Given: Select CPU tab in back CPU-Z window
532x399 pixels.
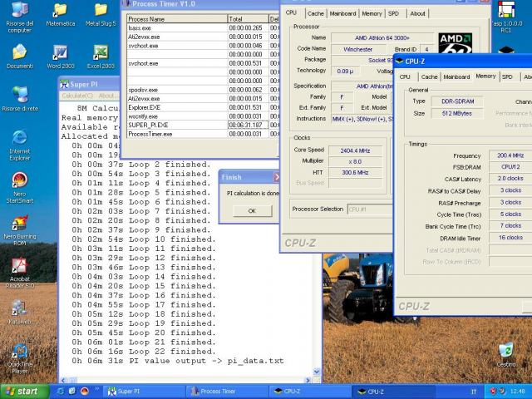Looking at the screenshot, I should click(291, 13).
